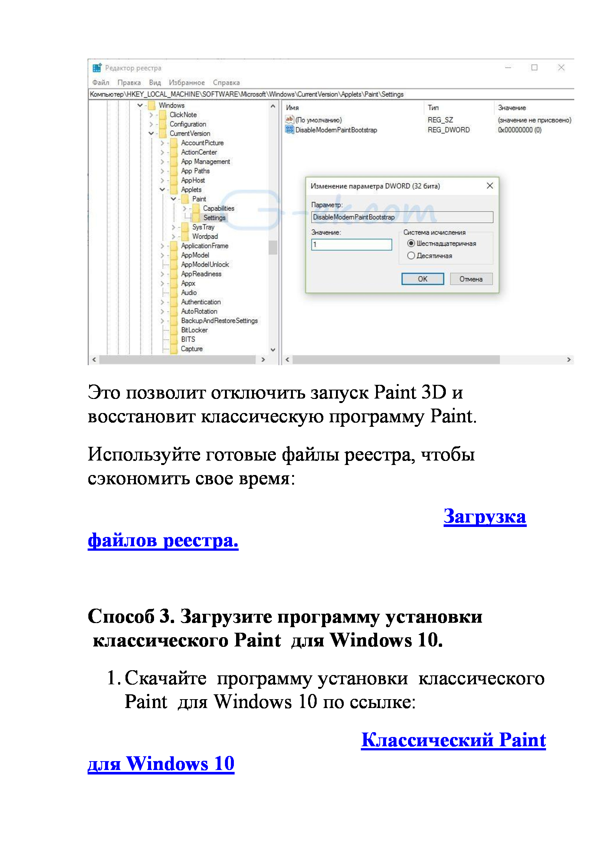Select the decimal (Десятичная) radio button
614x868 pixels.
click(x=411, y=256)
